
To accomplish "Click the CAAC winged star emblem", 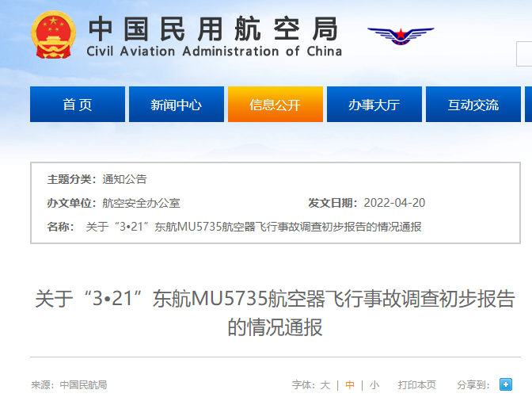I will point(400,35).
